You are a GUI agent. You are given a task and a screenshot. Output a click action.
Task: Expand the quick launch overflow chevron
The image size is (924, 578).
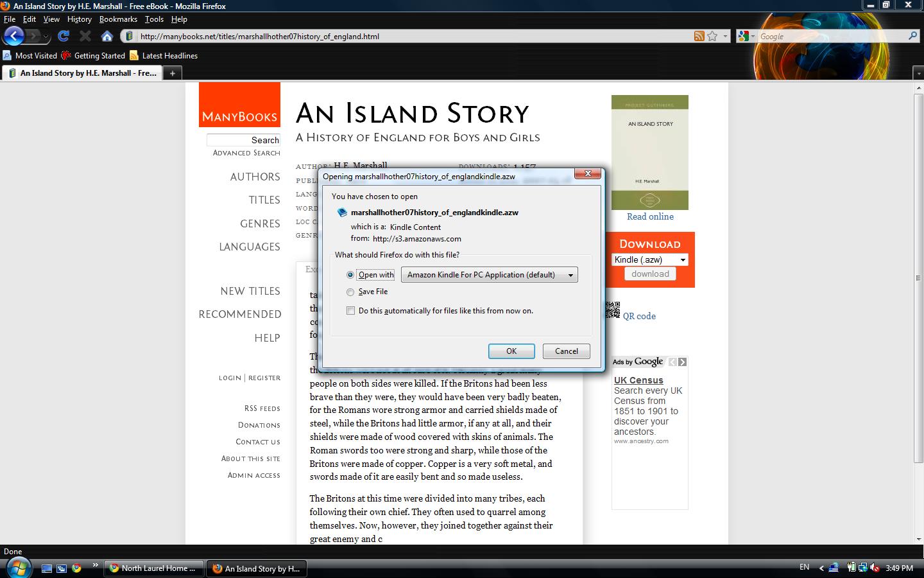[x=95, y=566]
